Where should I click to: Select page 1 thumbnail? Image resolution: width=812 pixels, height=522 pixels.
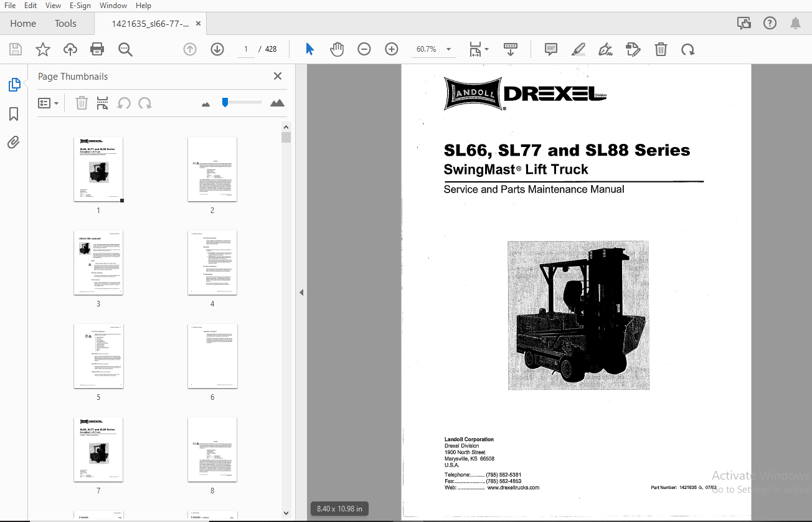98,169
